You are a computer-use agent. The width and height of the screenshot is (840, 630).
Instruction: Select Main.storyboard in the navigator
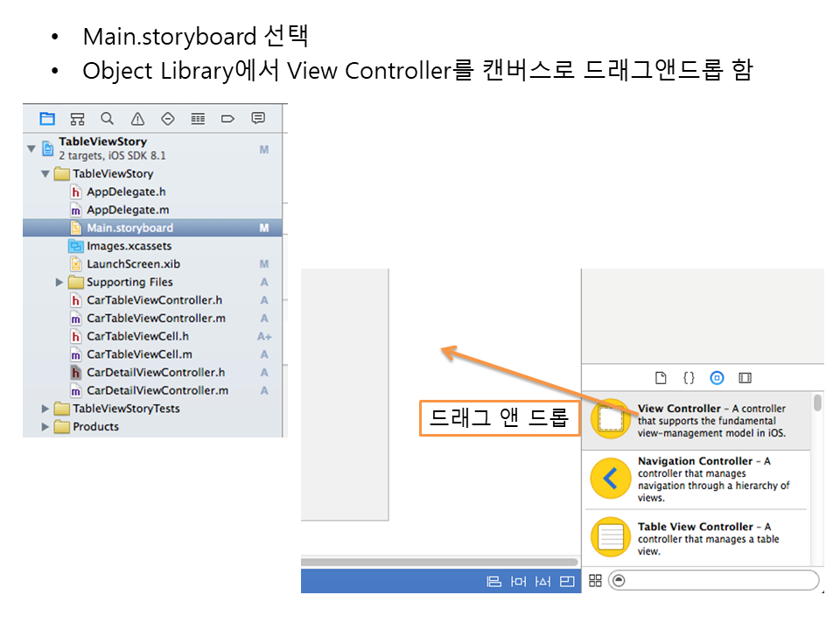[x=129, y=228]
